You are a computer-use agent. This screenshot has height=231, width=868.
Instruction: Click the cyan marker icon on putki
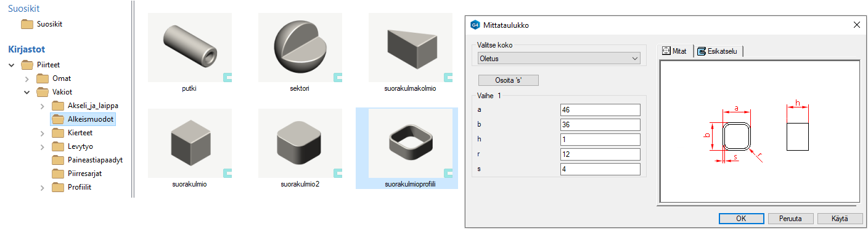point(227,77)
